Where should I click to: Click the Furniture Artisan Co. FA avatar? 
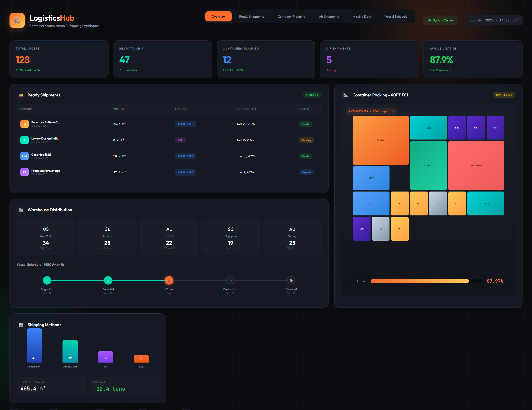click(24, 124)
